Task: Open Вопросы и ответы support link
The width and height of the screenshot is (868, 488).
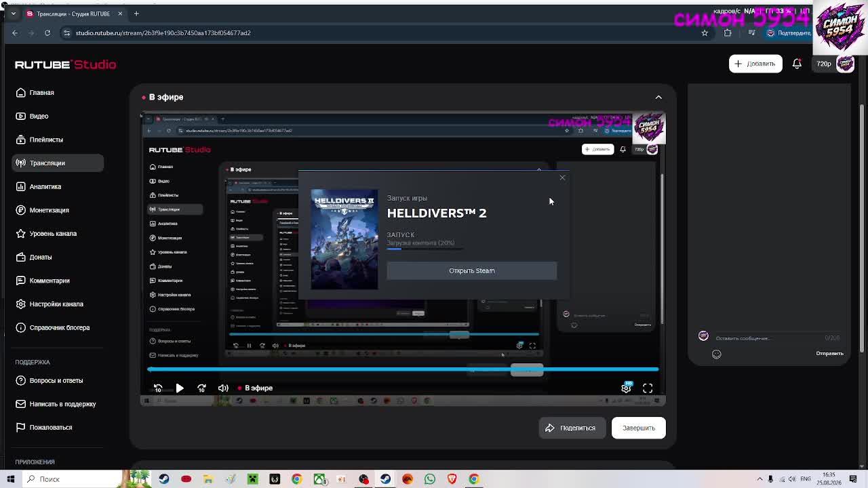Action: click(56, 380)
